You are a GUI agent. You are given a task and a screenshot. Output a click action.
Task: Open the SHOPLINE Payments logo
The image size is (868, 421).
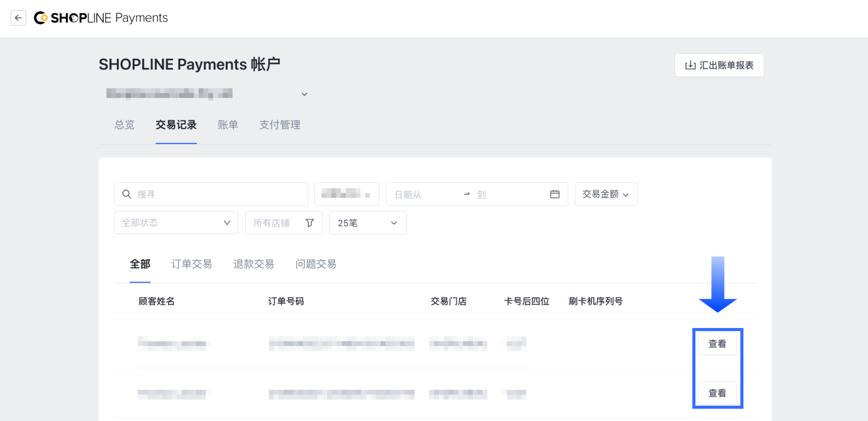[x=101, y=18]
